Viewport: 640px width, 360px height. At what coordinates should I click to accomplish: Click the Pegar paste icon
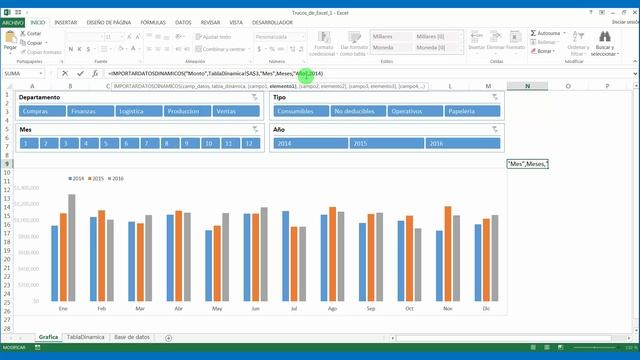(x=10, y=38)
